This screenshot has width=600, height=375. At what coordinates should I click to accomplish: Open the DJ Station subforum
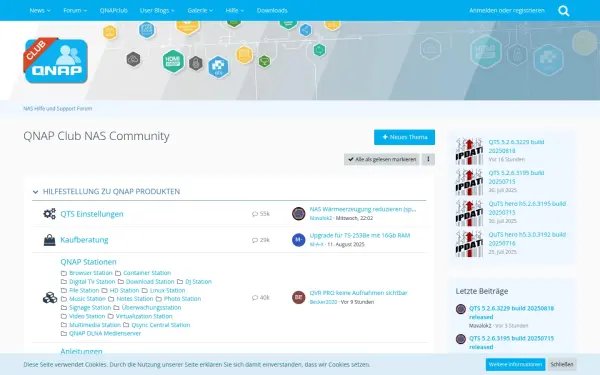click(198, 282)
